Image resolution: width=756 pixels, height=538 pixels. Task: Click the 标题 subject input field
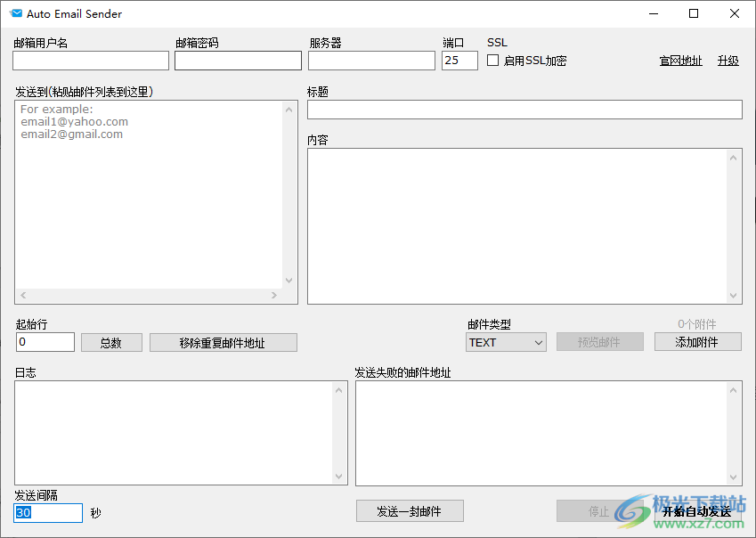(524, 109)
